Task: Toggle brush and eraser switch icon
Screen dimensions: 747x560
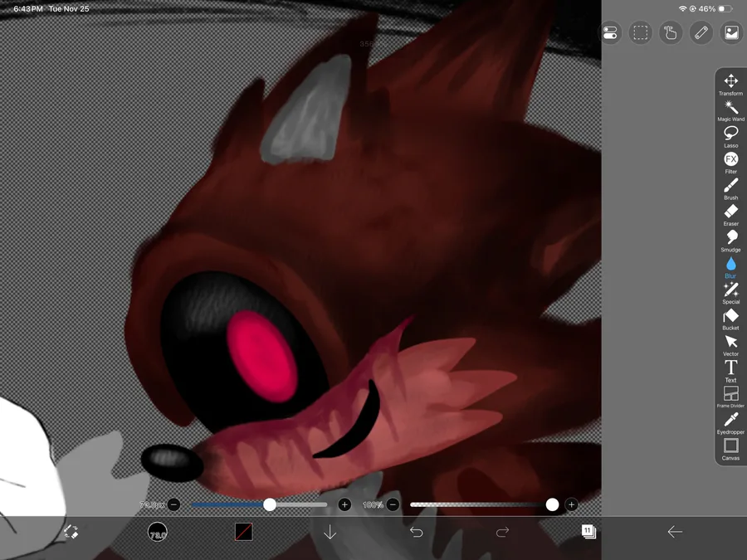Action: 71,532
